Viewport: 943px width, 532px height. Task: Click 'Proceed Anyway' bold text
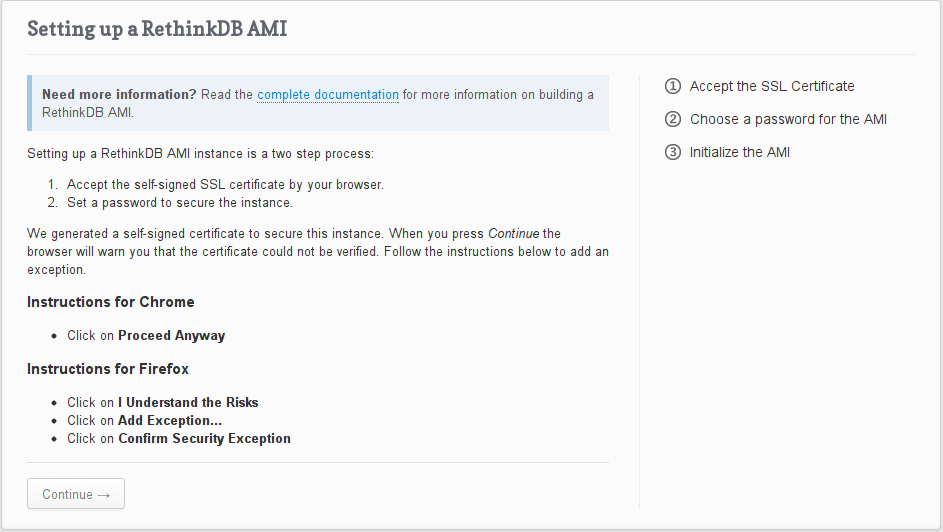[x=171, y=336]
